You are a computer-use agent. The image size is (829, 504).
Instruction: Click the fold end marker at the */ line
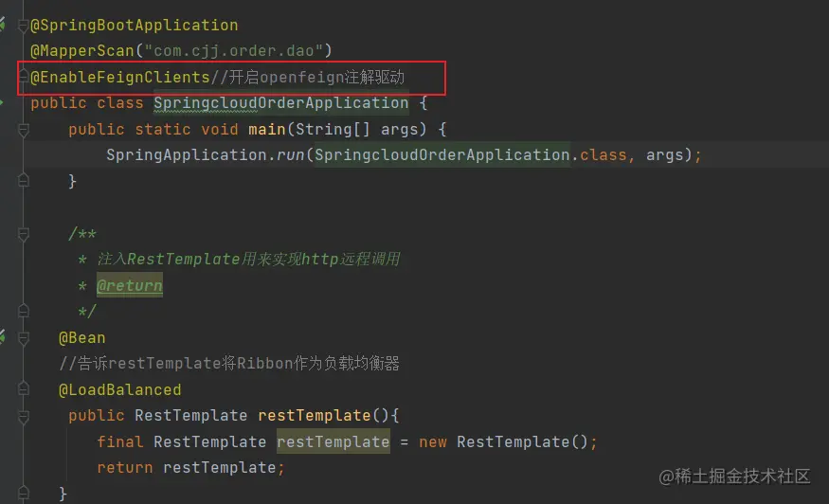[x=24, y=311]
